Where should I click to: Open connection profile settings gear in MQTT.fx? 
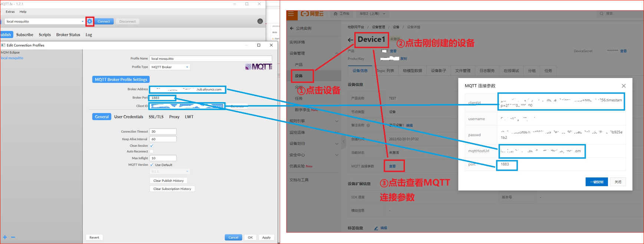point(90,21)
